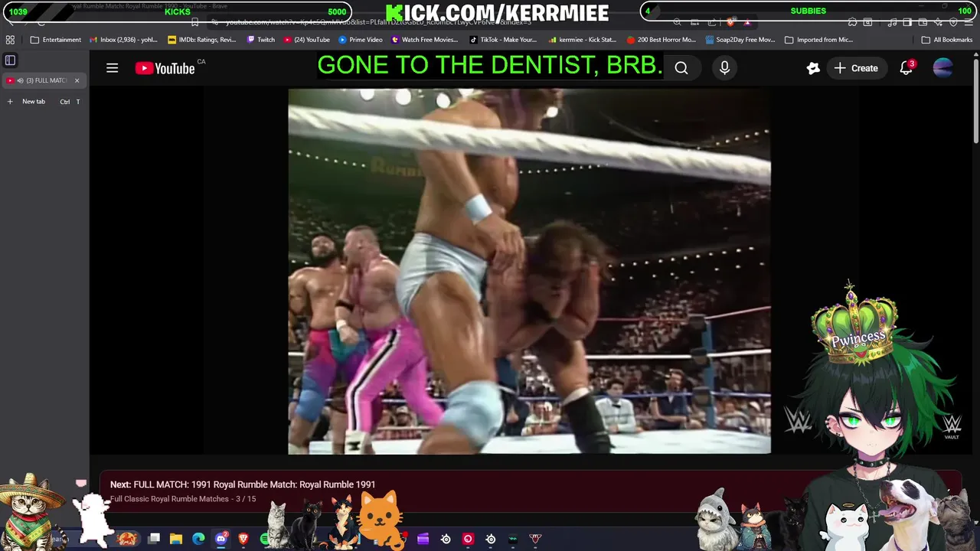Close the FULL MATCH tab

coord(77,80)
